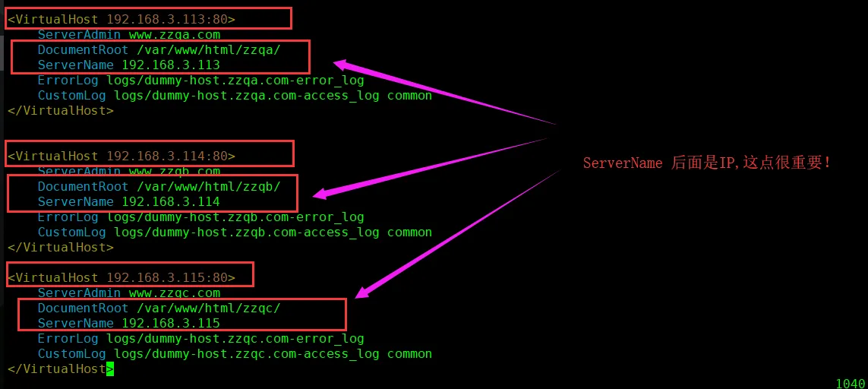
Task: Click the zzqa.com-error_log ErrorLog line
Action: coord(201,81)
